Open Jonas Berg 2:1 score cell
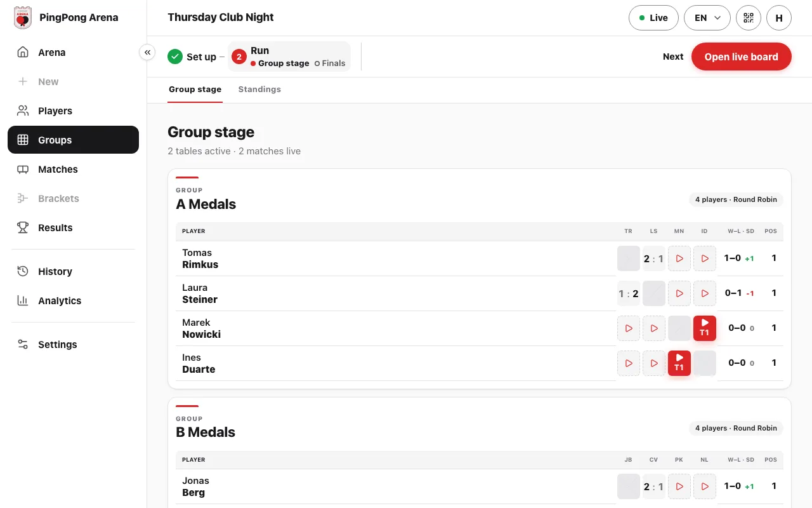The image size is (812, 508). click(654, 486)
